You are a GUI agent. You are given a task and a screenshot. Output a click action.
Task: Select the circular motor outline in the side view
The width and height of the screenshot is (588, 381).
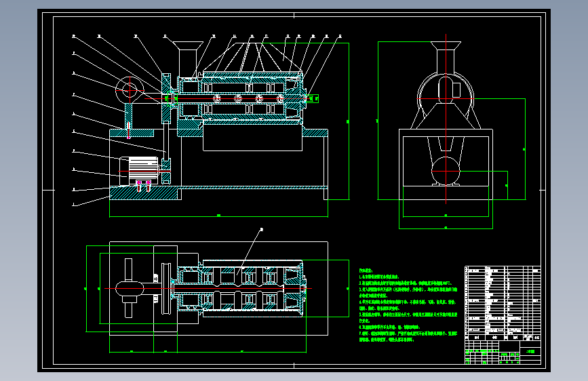coord(446,171)
